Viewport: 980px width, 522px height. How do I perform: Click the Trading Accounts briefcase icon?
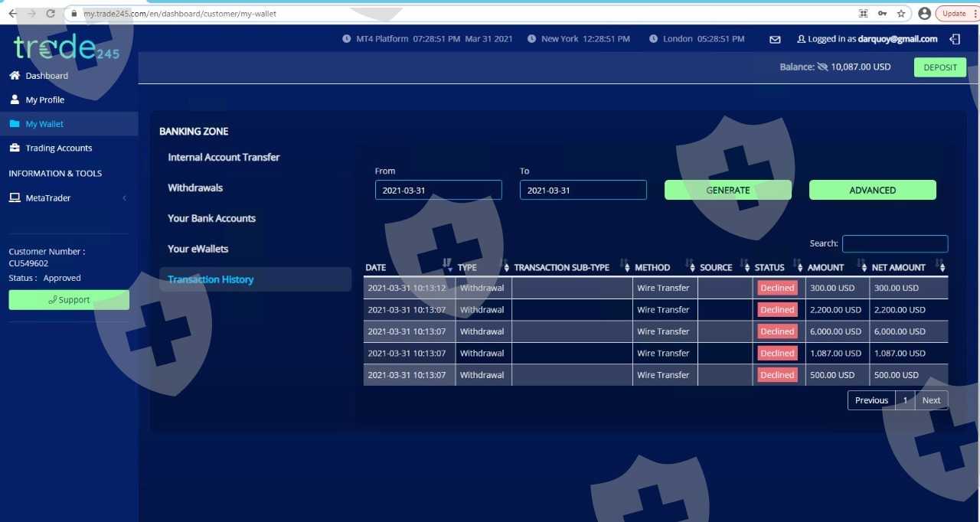click(x=15, y=148)
